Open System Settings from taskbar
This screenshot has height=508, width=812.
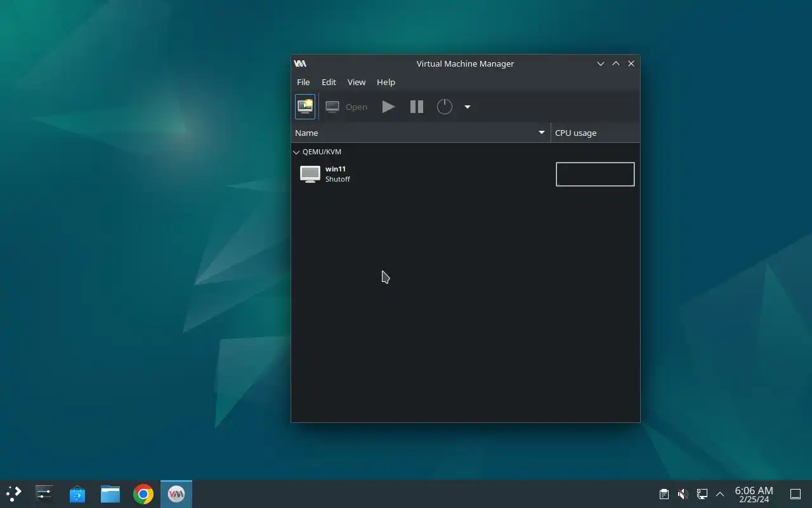coord(44,493)
